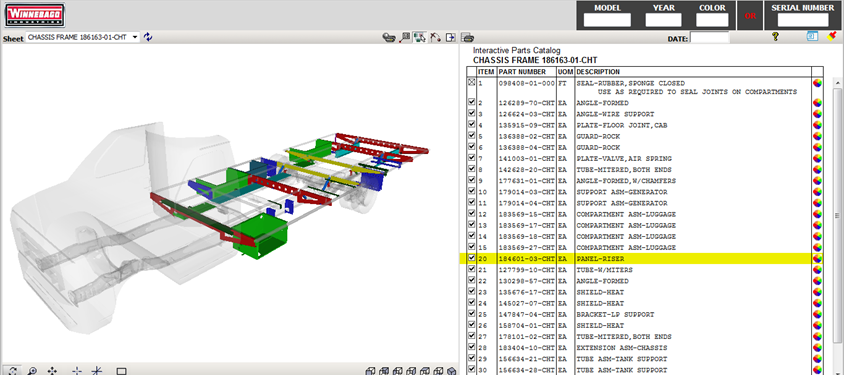Image resolution: width=844 pixels, height=375 pixels.
Task: Select ANGLE-FORMED,W/CHAMFERS description
Action: point(626,181)
